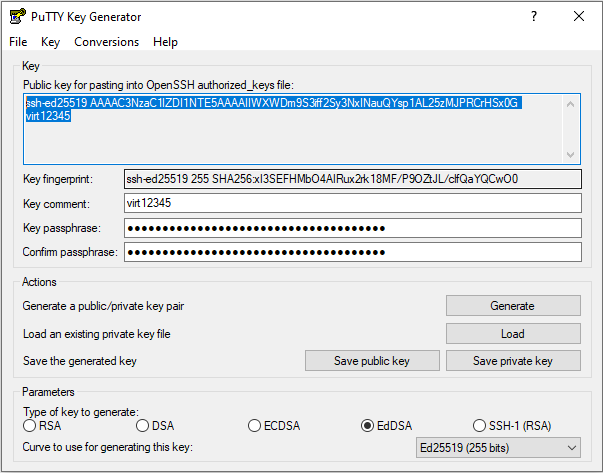Select the DSA key type
603x473 pixels.
(143, 426)
